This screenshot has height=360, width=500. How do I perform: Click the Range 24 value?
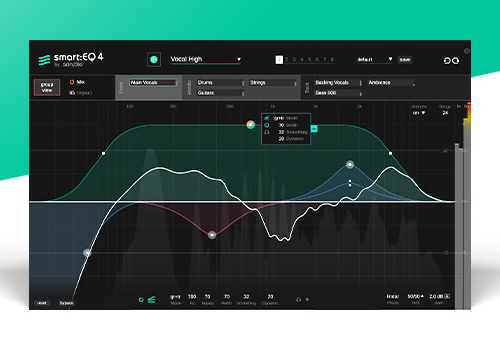click(x=445, y=113)
